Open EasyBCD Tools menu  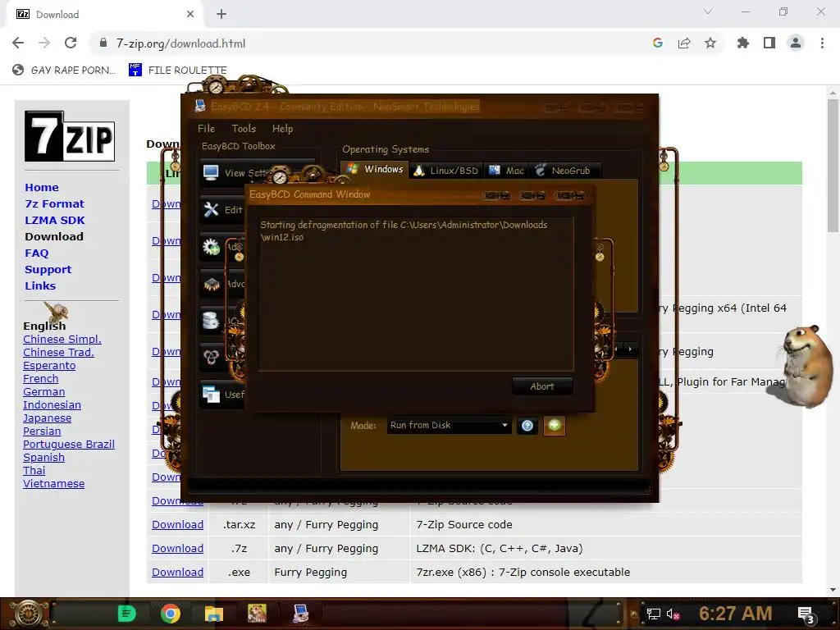(244, 129)
